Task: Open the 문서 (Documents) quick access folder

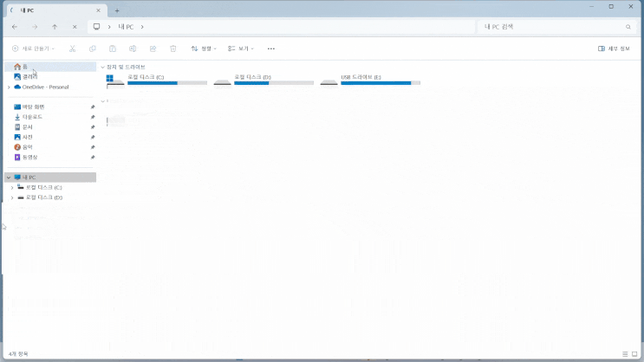Action: 50,127
